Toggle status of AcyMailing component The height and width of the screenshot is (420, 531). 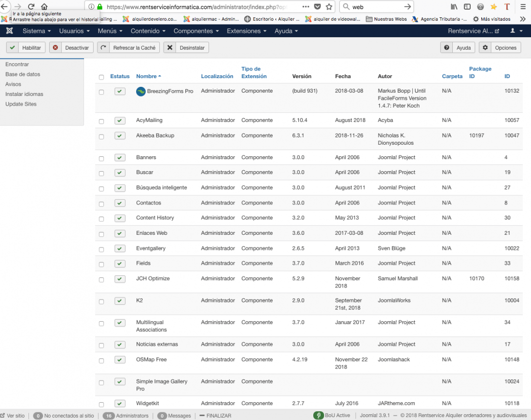120,121
